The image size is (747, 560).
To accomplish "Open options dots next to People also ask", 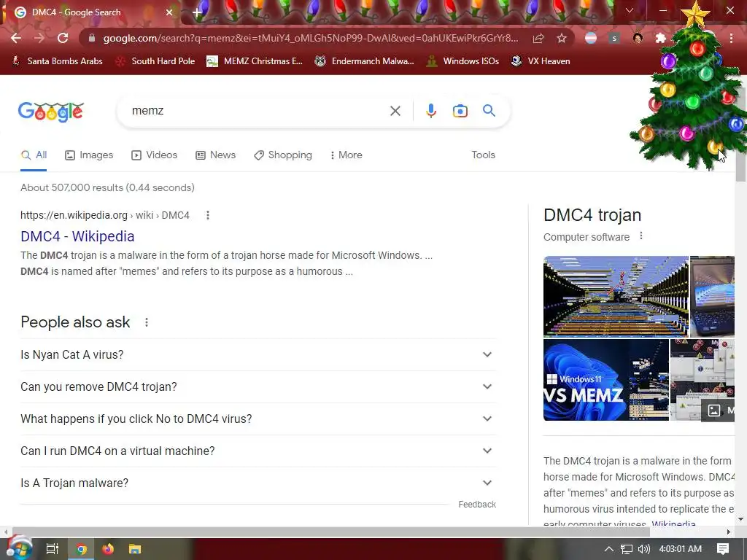I will coord(147,322).
